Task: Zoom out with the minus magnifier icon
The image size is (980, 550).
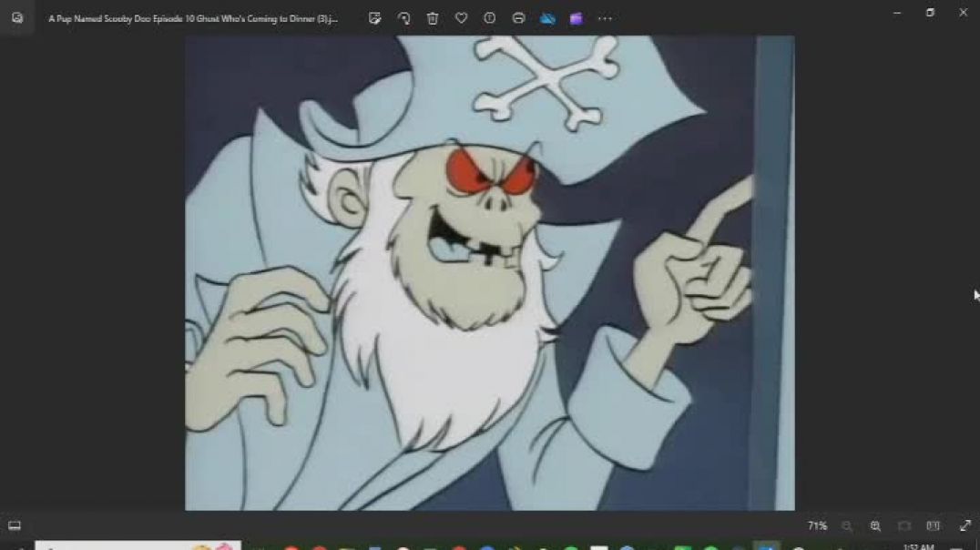Action: point(847,526)
